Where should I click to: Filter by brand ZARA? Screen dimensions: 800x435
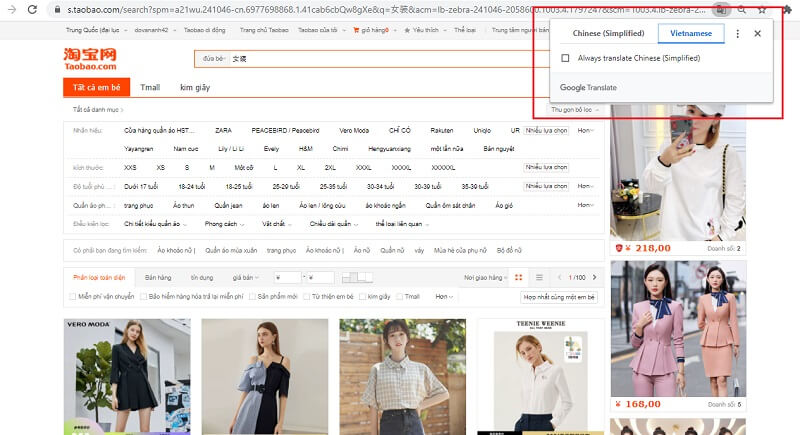pos(223,131)
